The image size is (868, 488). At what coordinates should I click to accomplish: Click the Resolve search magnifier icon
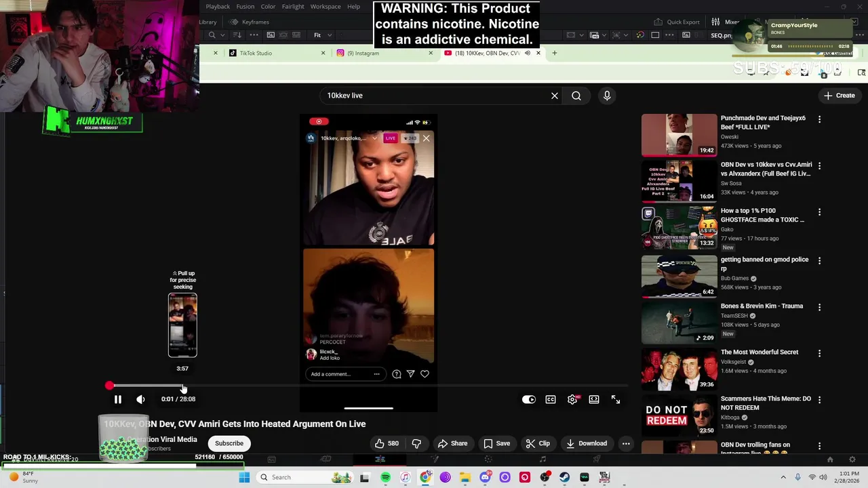coord(212,35)
